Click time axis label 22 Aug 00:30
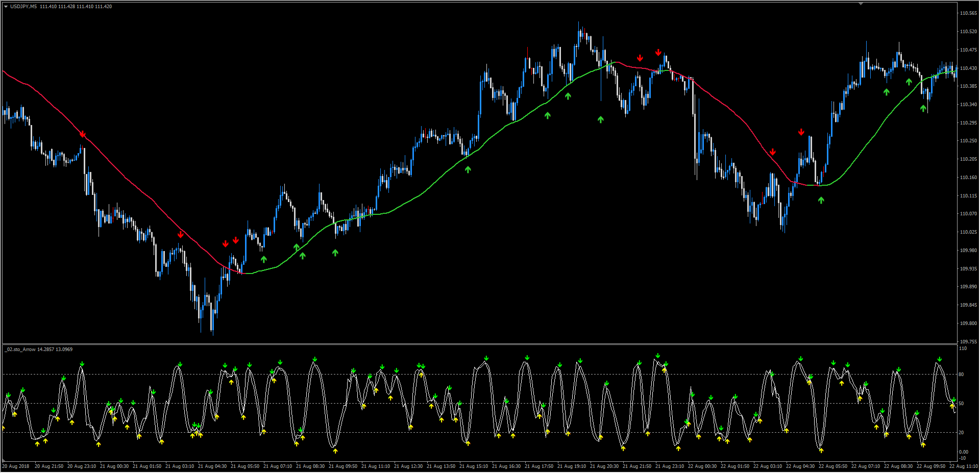980x473 pixels. click(x=702, y=466)
